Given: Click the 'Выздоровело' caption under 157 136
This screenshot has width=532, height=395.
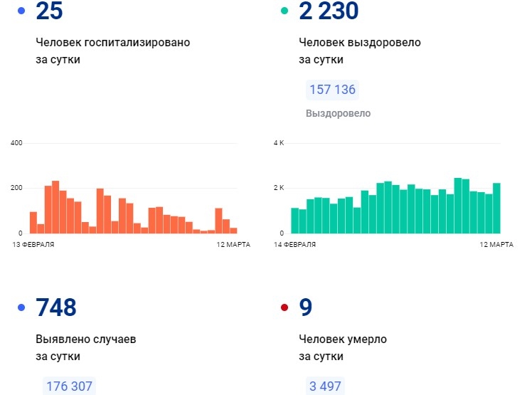Looking at the screenshot, I should pos(338,113).
